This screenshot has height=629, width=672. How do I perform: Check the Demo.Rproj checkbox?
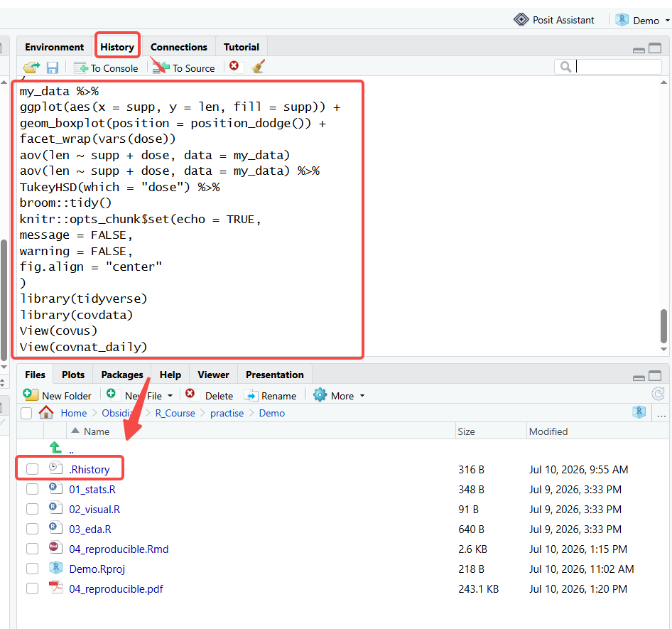32,569
